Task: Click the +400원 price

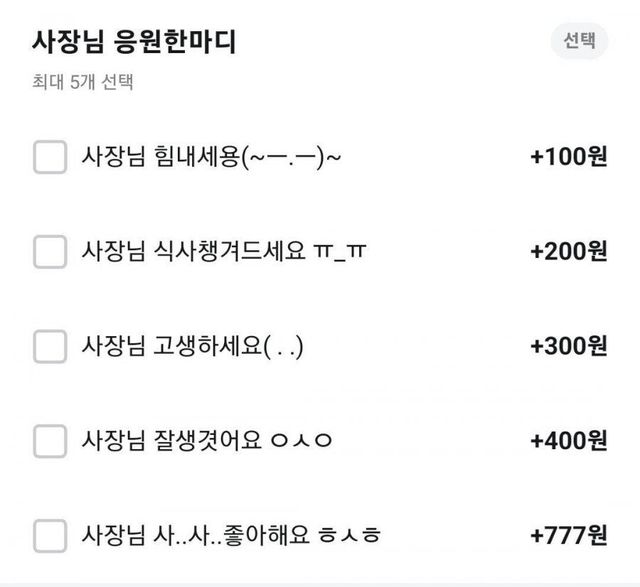Action: click(x=568, y=440)
